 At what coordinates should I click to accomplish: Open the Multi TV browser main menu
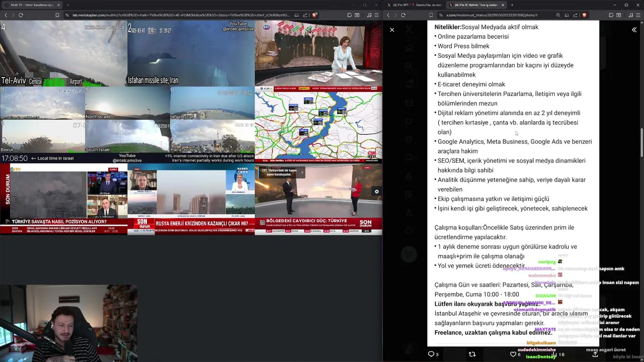[376, 15]
